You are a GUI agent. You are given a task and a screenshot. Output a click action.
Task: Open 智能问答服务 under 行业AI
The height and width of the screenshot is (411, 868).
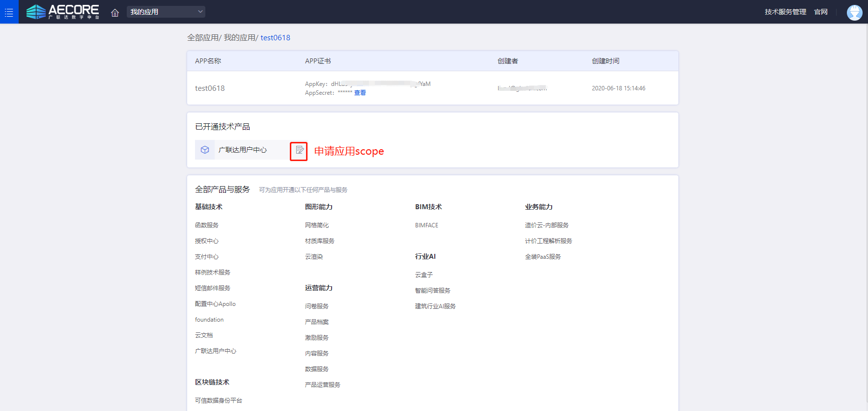(432, 291)
